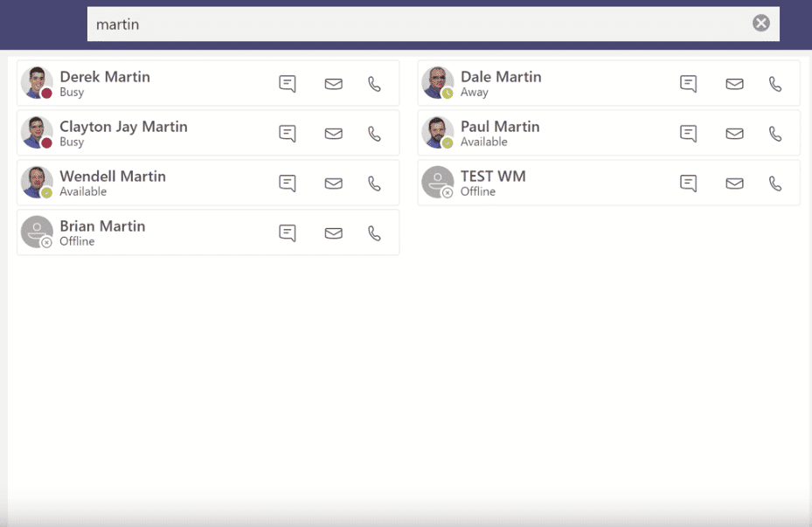Send an email to Dale Martin
The width and height of the screenshot is (812, 527).
pos(734,83)
